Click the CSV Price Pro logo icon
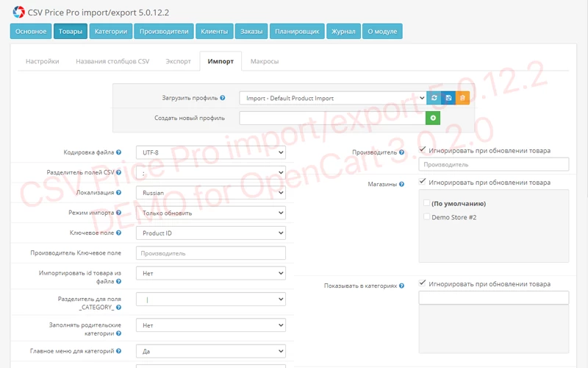The height and width of the screenshot is (368, 588). click(18, 12)
